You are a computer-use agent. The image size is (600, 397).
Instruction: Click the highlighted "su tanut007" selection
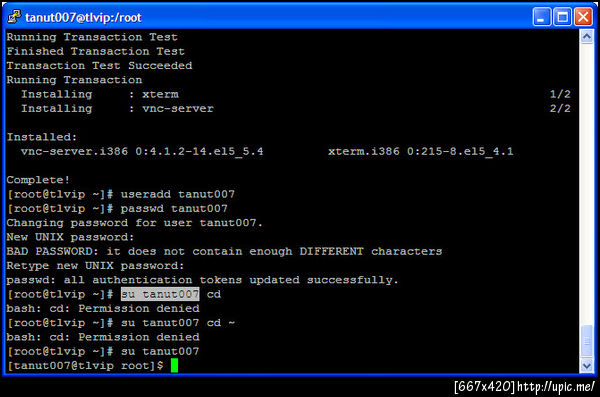[160, 294]
